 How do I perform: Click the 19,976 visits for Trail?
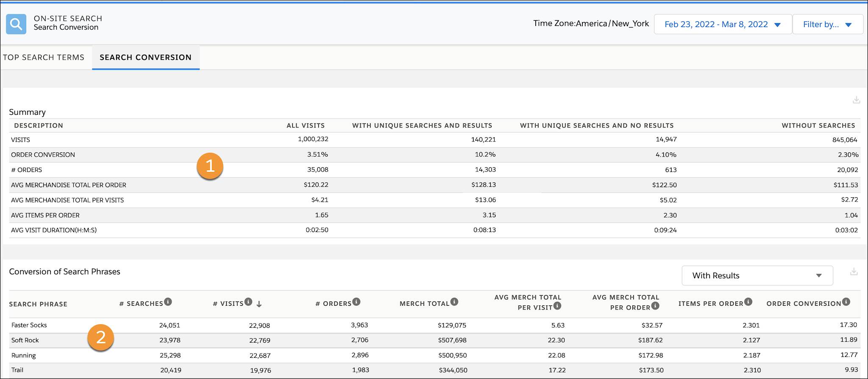click(261, 371)
